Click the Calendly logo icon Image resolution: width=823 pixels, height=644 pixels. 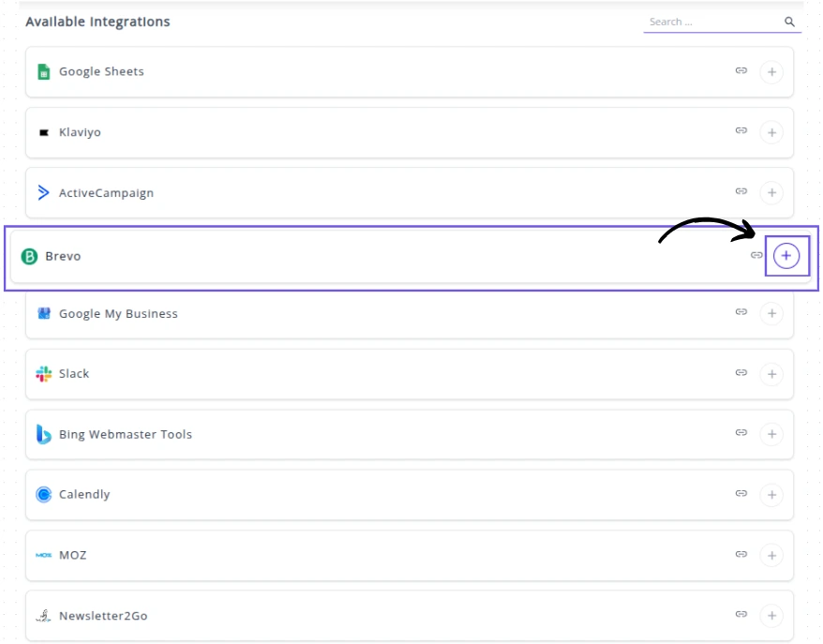coord(43,494)
